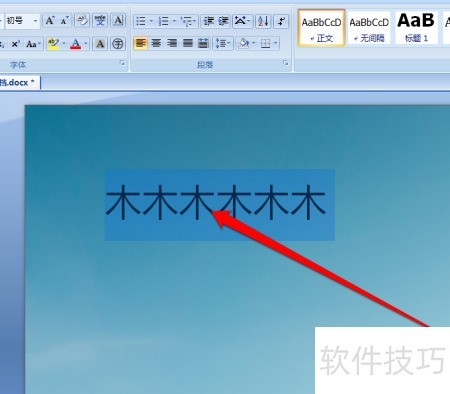Toggle center alignment

(156, 43)
